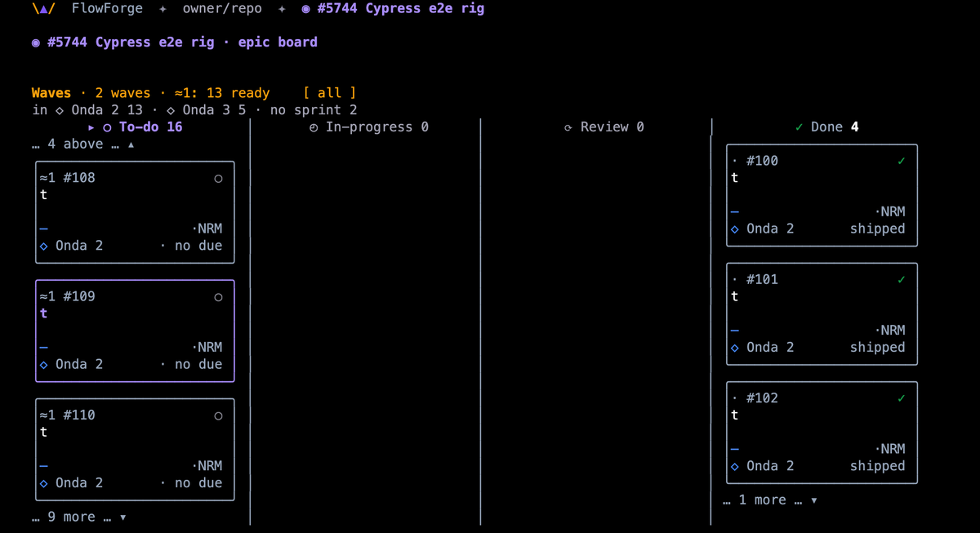Toggle the Onda 2 13 wave filter

tap(99, 110)
